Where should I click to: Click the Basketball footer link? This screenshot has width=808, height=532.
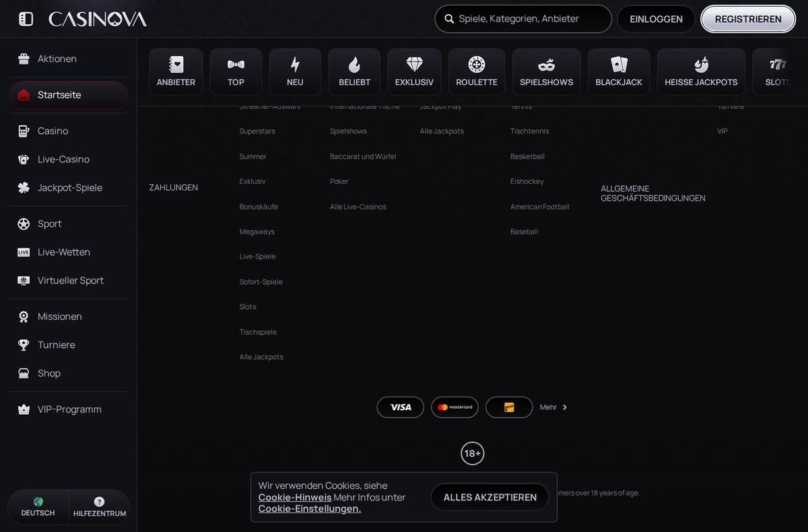click(x=527, y=156)
